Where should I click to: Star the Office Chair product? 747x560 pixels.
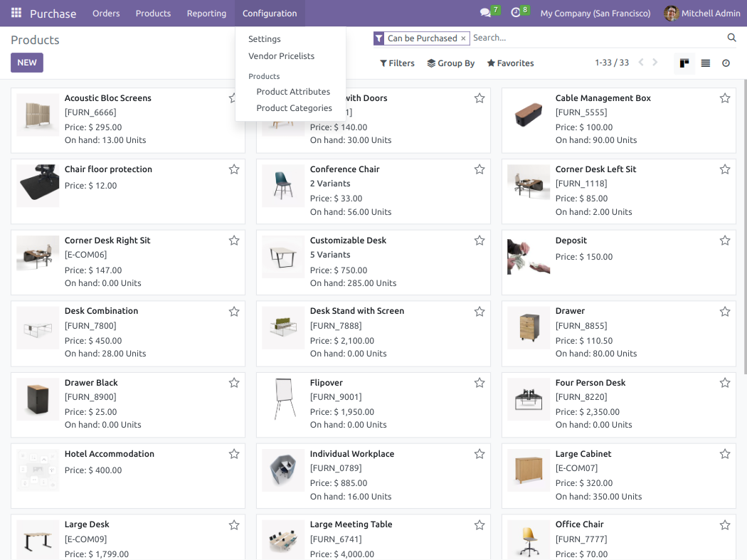(x=724, y=525)
